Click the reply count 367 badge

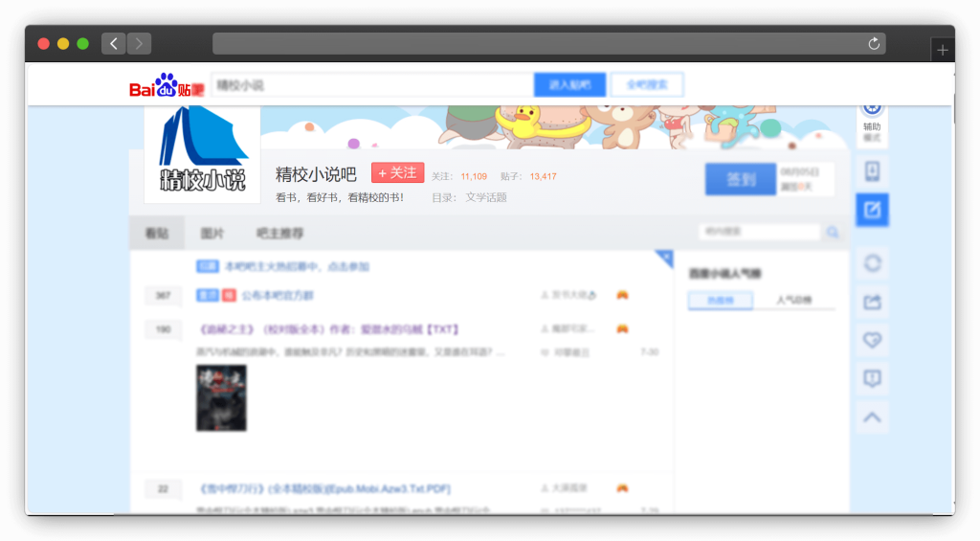tap(163, 295)
